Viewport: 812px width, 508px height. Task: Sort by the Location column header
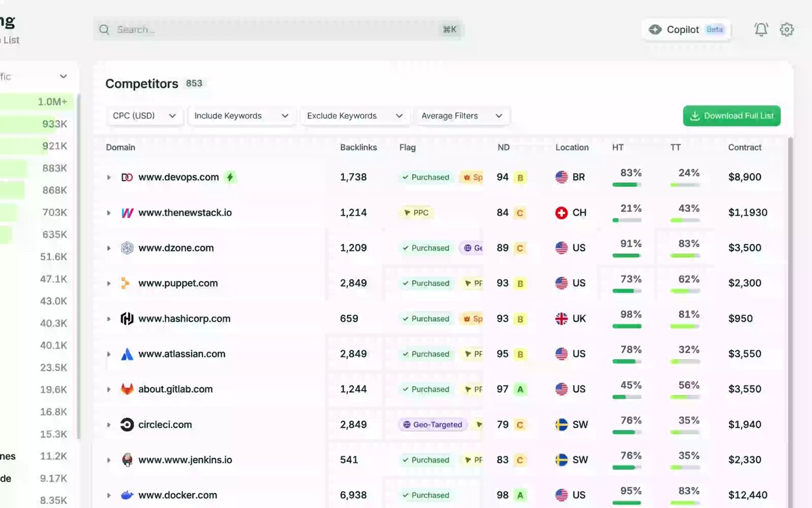pos(572,147)
